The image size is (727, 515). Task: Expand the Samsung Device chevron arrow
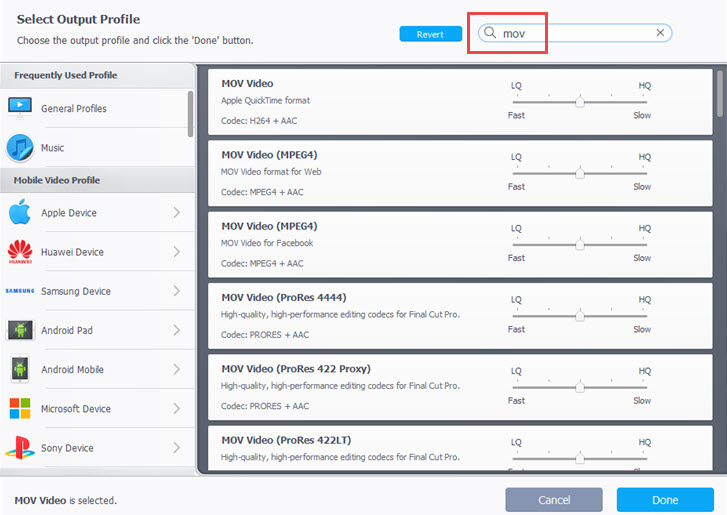pyautogui.click(x=176, y=291)
